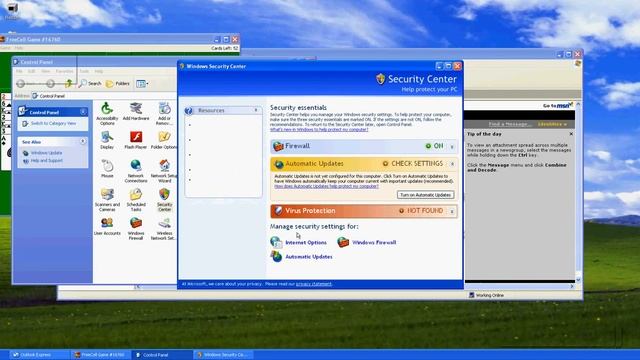The image size is (640, 360).
Task: Select the Security Center icon in Control Panel
Action: pos(164,200)
